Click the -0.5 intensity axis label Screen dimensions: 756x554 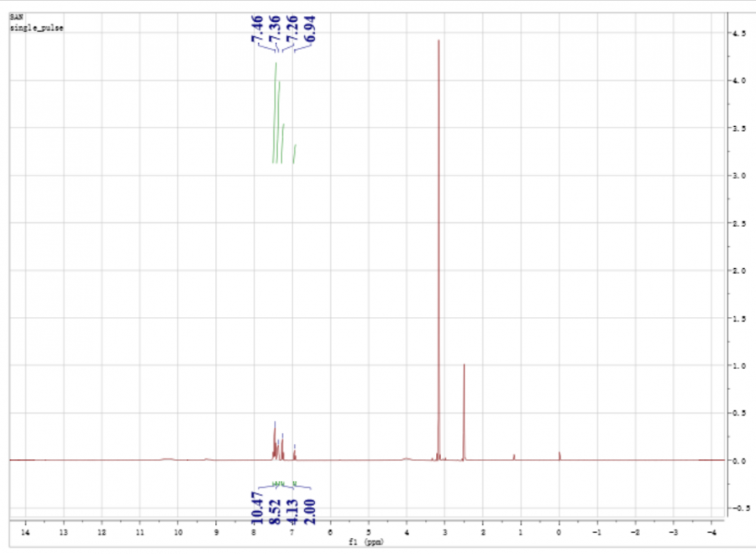(x=739, y=508)
